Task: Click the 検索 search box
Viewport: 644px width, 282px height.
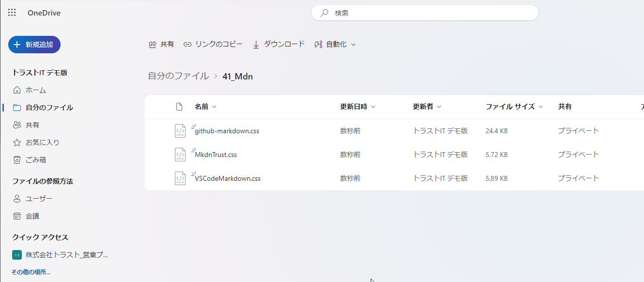Action: [424, 13]
